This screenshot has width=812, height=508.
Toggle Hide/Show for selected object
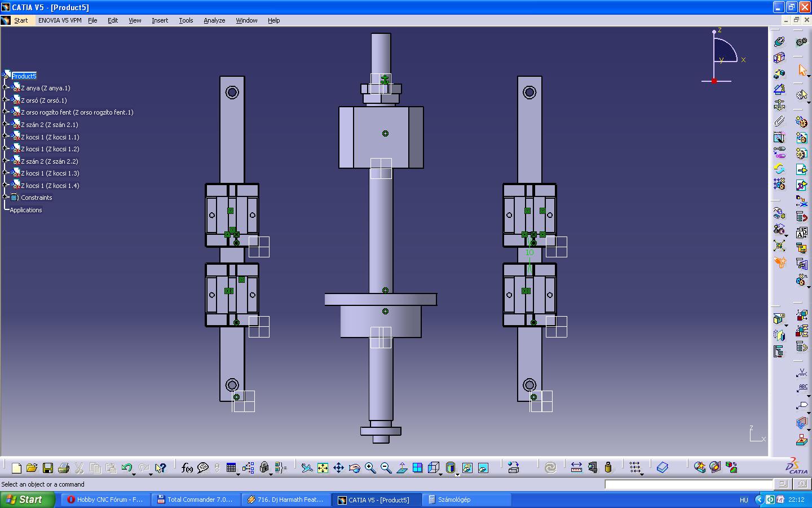point(467,468)
